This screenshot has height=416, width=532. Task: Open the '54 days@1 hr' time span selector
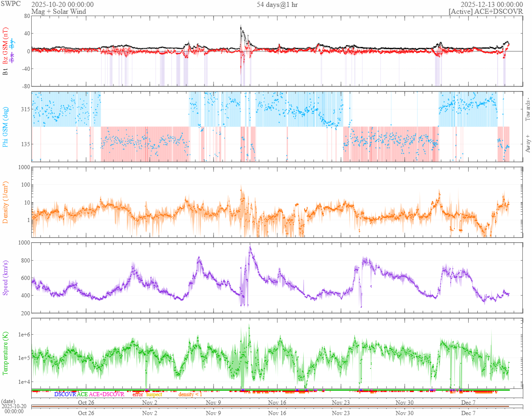[x=277, y=5]
